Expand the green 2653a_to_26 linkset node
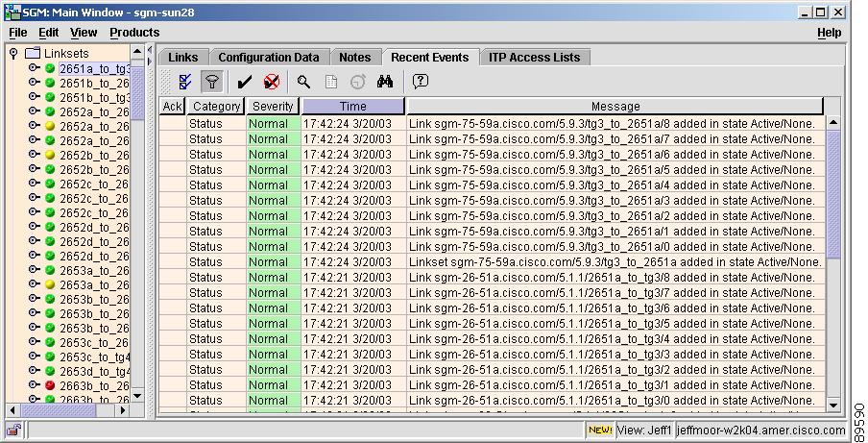Image resolution: width=868 pixels, height=443 pixels. 35,269
